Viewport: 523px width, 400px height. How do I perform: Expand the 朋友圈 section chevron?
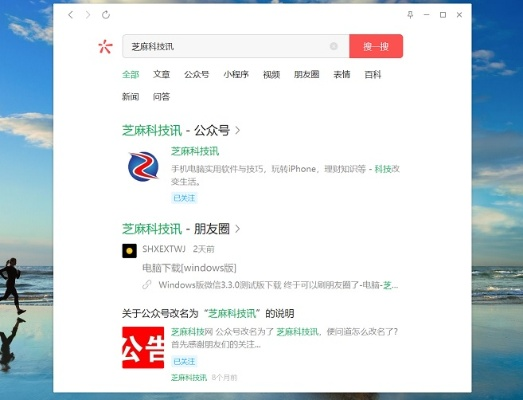coord(237,229)
